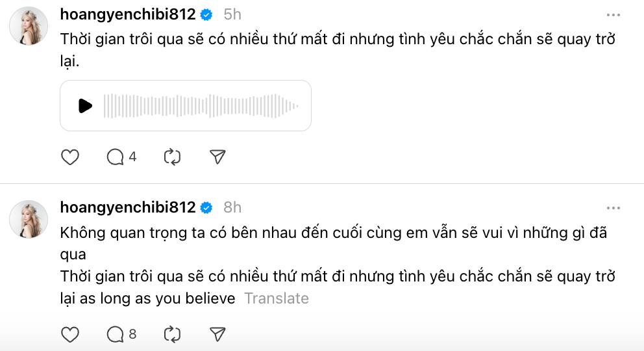Open hoangyenchibi812 profile from first post username

(127, 14)
